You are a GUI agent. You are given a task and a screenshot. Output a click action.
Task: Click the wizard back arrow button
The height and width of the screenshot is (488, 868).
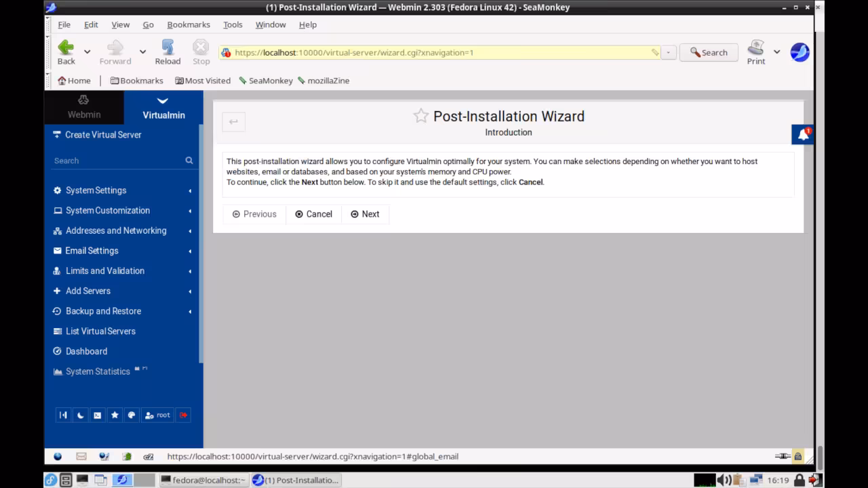point(233,122)
